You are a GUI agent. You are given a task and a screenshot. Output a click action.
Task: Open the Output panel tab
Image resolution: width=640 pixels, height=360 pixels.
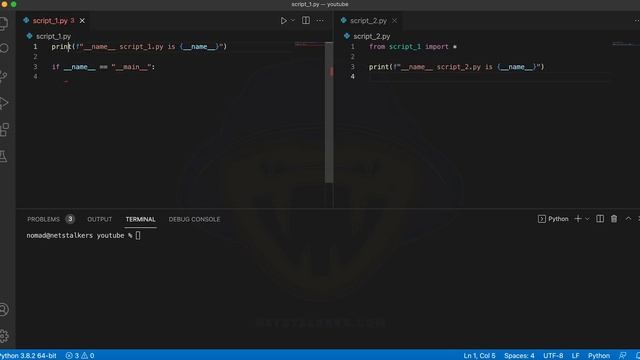99,219
